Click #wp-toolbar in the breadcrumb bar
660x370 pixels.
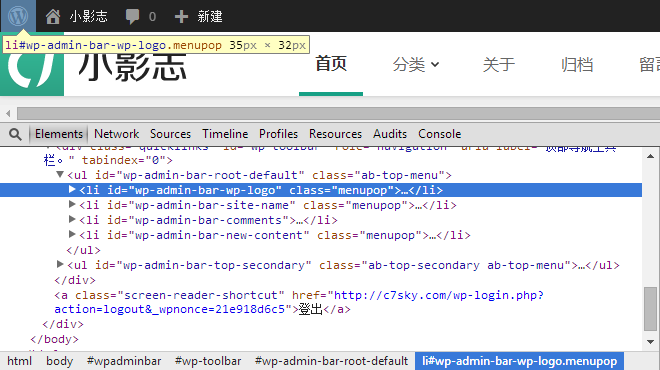pos(208,361)
